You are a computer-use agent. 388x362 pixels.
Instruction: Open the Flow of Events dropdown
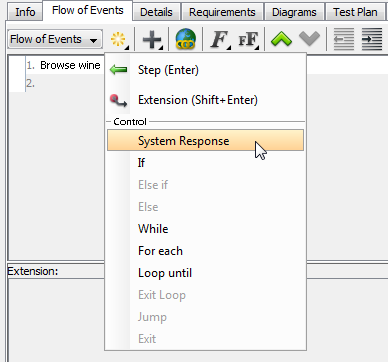[x=55, y=40]
